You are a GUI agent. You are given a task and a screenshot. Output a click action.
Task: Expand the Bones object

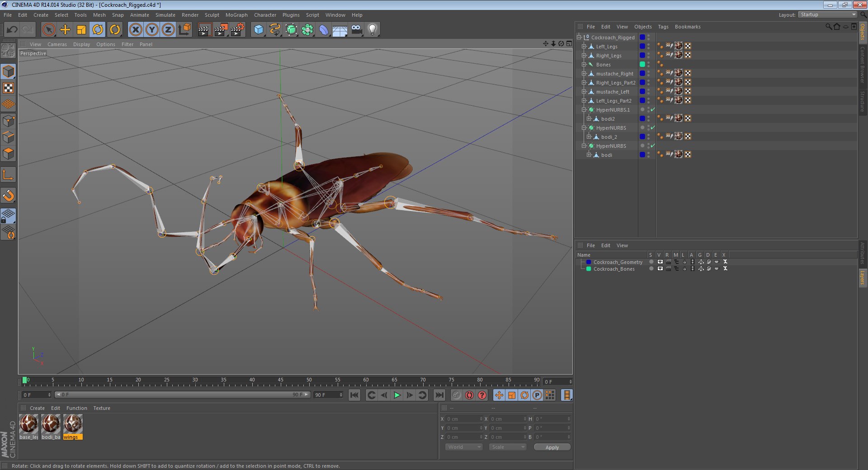coord(584,65)
